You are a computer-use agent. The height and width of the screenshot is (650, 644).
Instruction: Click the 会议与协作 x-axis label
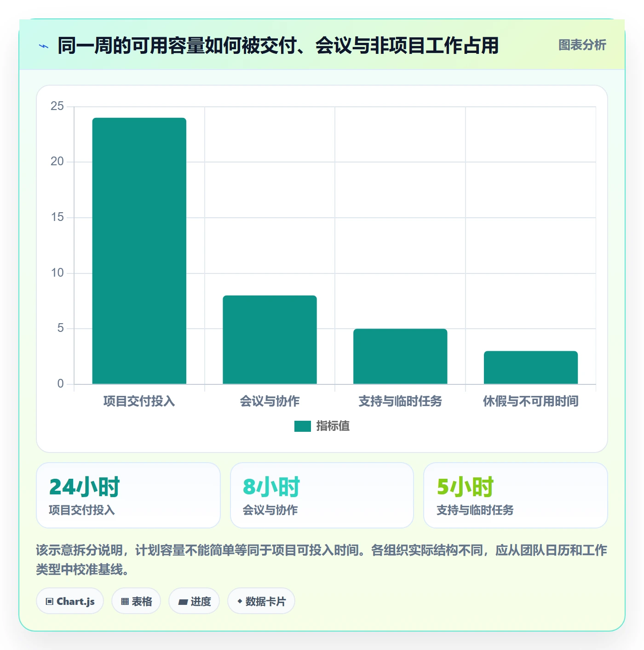(x=270, y=401)
